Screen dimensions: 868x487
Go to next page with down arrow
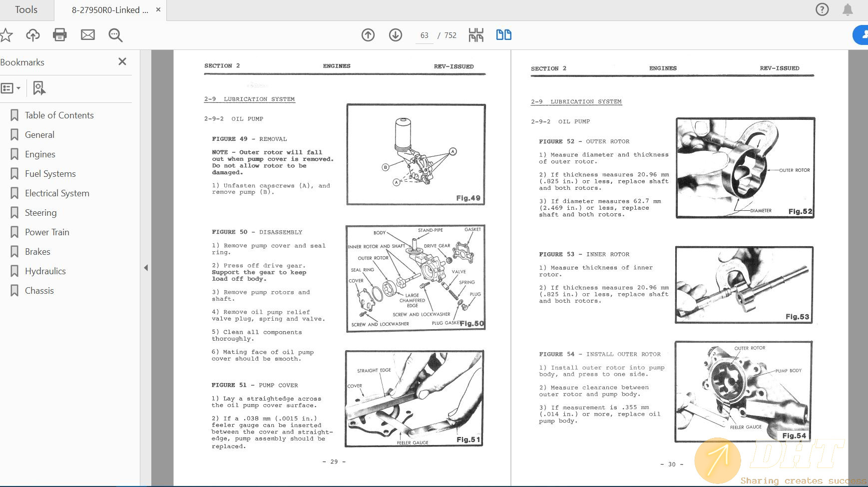point(396,35)
